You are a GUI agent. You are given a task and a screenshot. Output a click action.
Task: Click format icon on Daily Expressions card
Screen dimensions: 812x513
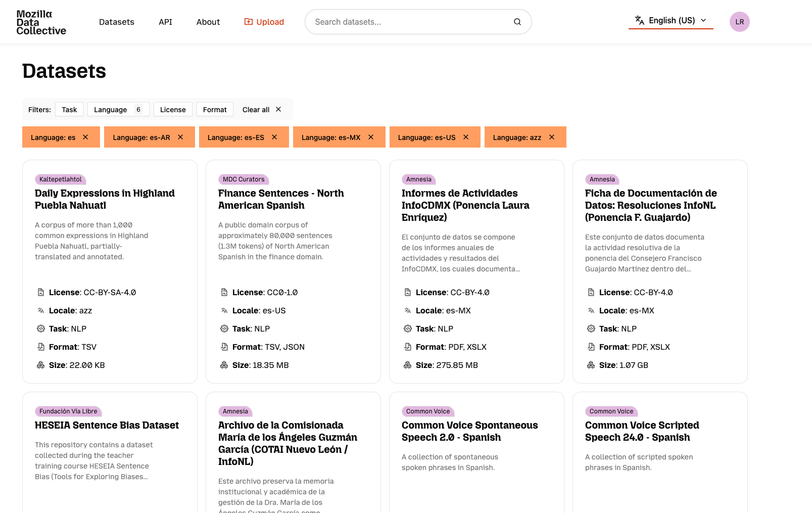(41, 347)
